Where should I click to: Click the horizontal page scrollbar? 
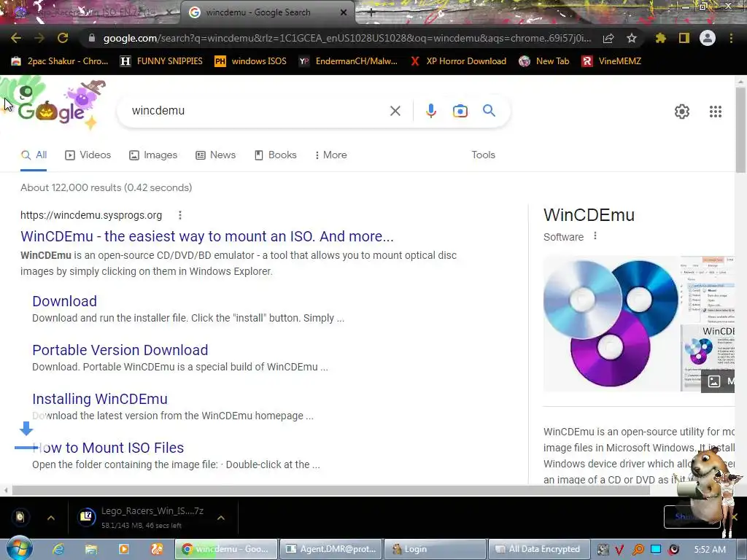click(x=330, y=491)
